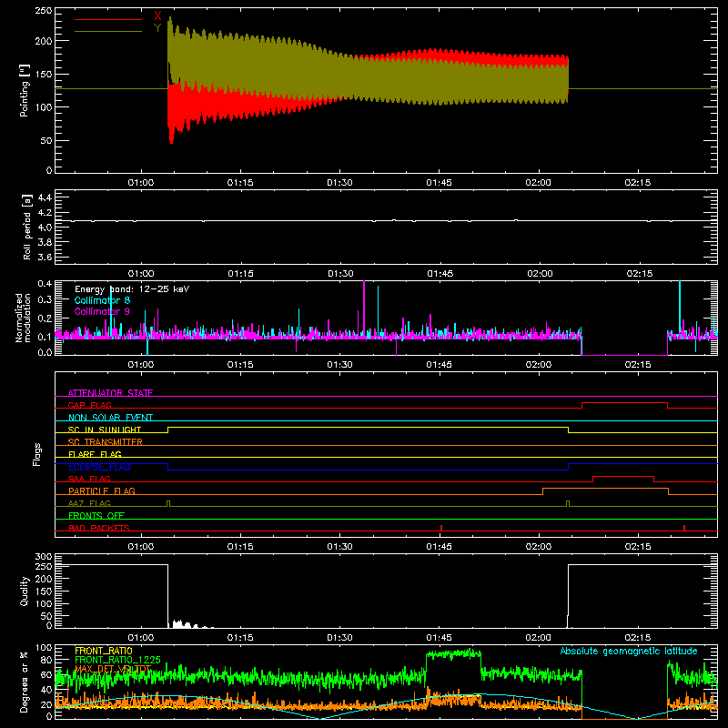Click the Quality axis title
Viewport: 728px width, 728px height.
point(25,591)
